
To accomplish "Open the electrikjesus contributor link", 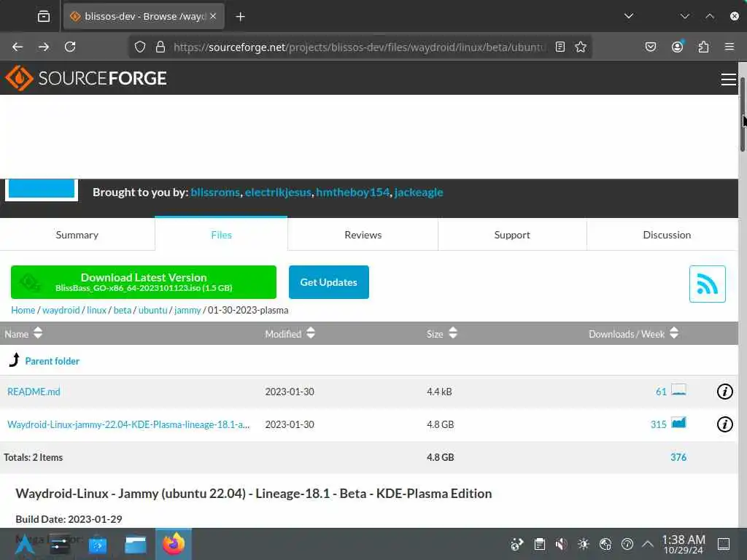I will click(278, 192).
